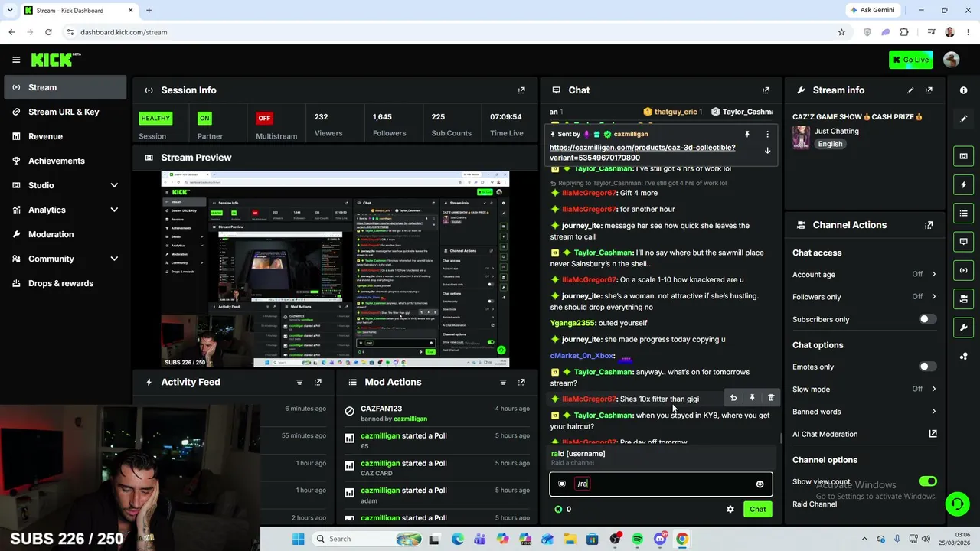Open Banned words settings
Viewport: 980px width, 551px height.
coord(864,412)
